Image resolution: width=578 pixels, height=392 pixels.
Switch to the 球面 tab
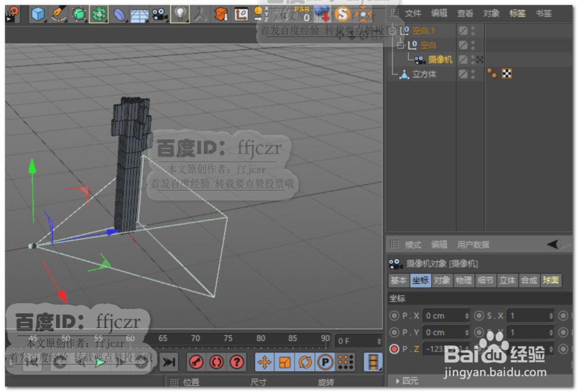(551, 281)
